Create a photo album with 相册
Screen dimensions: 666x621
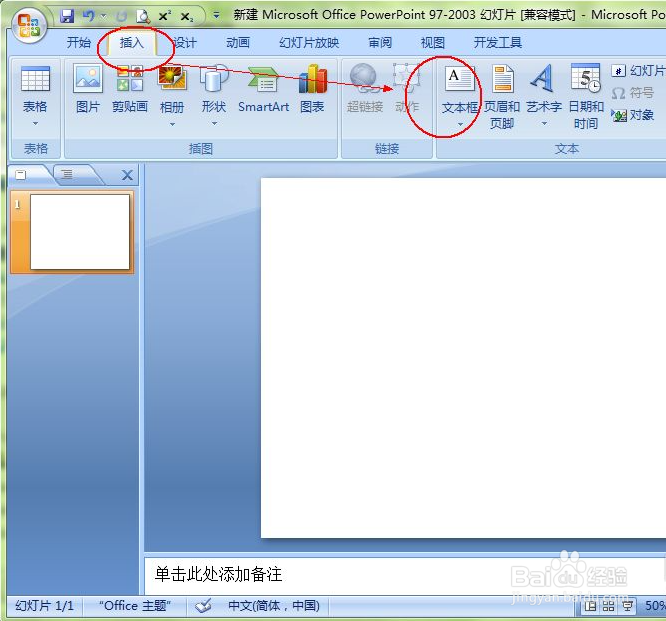[x=172, y=88]
